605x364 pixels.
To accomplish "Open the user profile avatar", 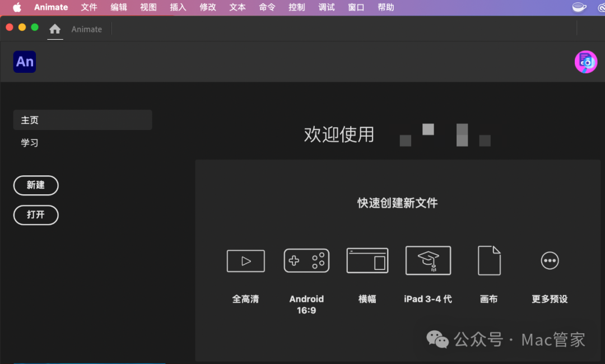I will pos(586,62).
